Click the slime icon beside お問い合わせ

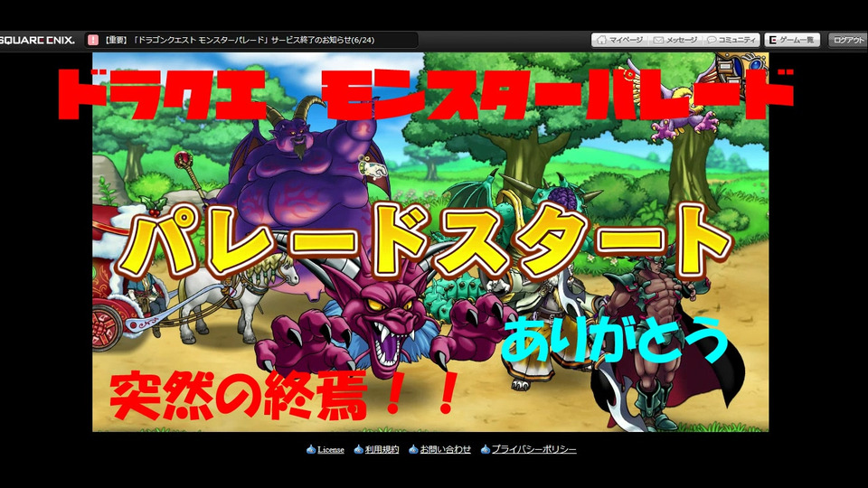pos(413,449)
